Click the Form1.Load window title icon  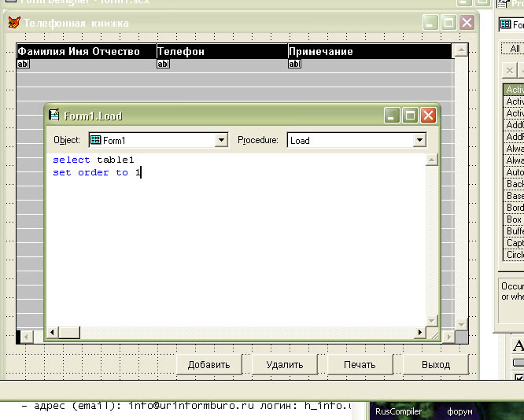point(54,115)
